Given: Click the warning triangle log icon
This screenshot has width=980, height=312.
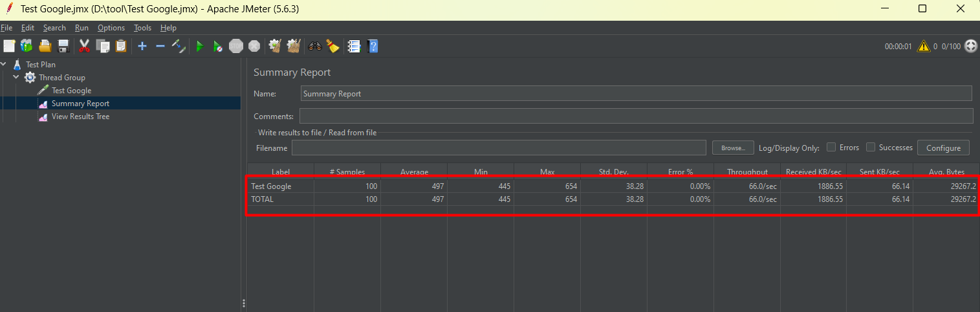Looking at the screenshot, I should [x=923, y=46].
